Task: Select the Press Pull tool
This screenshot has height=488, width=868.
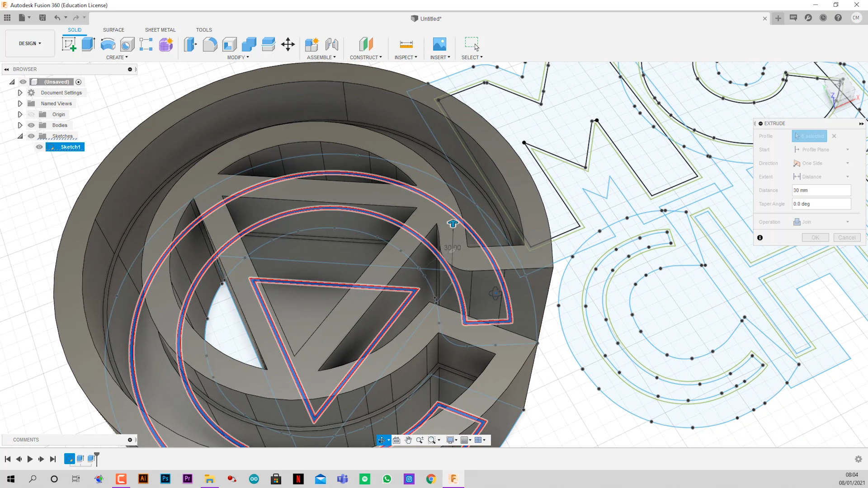Action: click(x=190, y=44)
